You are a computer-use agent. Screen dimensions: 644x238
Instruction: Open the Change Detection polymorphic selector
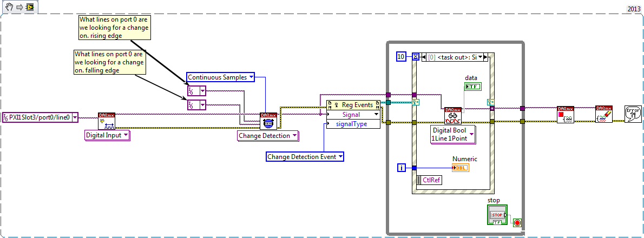[294, 135]
